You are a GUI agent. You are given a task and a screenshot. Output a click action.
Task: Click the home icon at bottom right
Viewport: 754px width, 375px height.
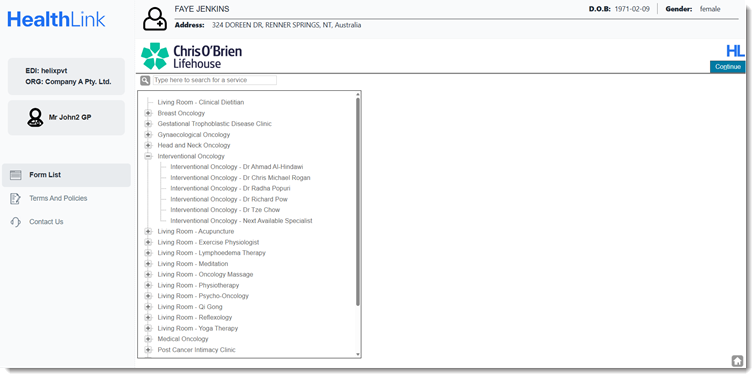coord(737,361)
